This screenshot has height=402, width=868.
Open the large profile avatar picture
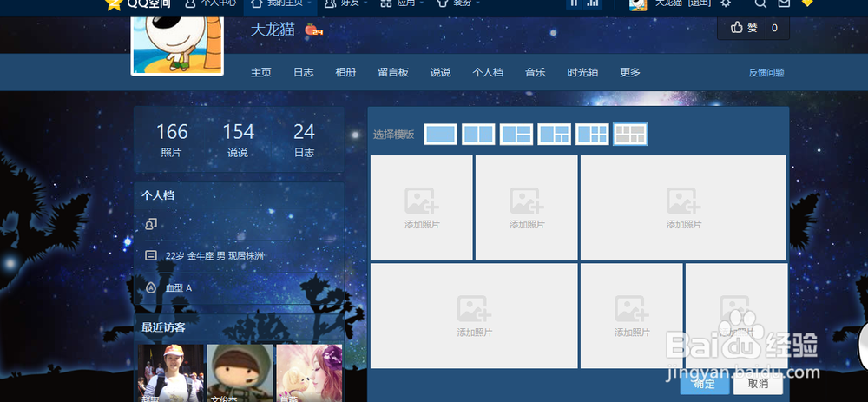click(x=177, y=45)
